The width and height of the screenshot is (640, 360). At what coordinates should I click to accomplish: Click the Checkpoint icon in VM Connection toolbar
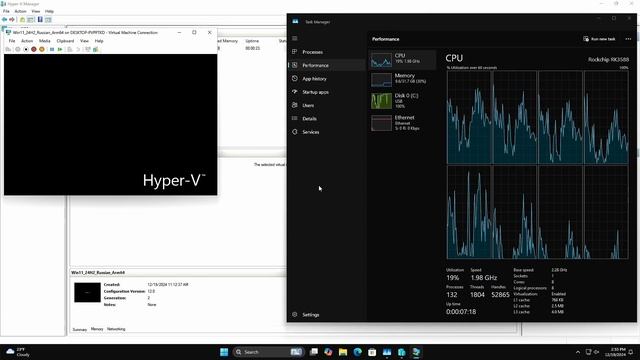click(70, 49)
